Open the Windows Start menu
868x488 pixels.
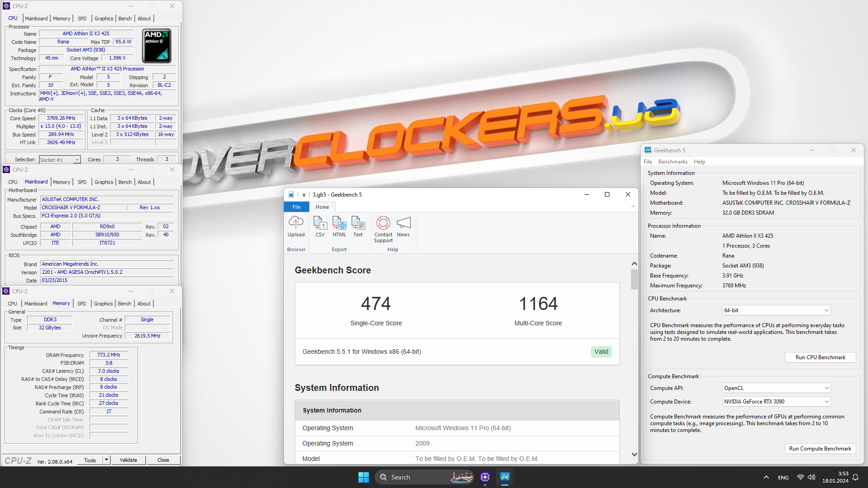click(x=363, y=477)
